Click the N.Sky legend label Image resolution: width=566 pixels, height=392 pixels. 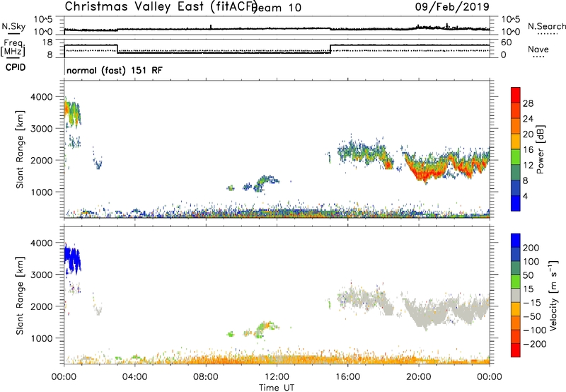point(13,26)
